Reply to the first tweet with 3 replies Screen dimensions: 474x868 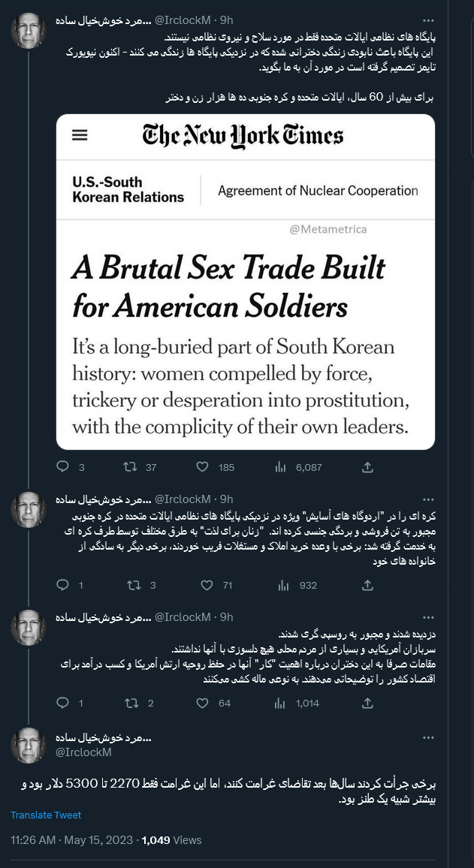click(x=63, y=467)
